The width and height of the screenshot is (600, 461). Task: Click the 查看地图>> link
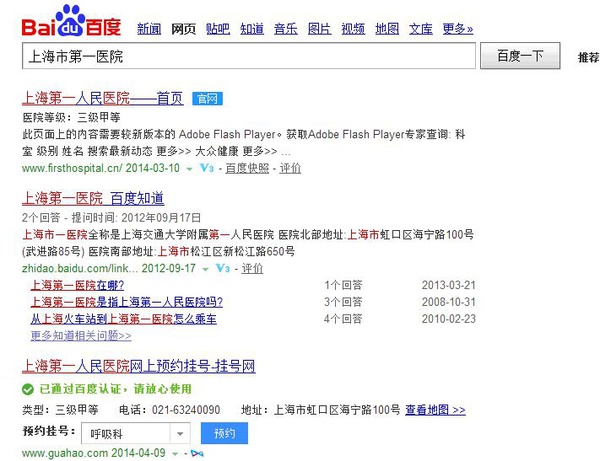coord(436,410)
